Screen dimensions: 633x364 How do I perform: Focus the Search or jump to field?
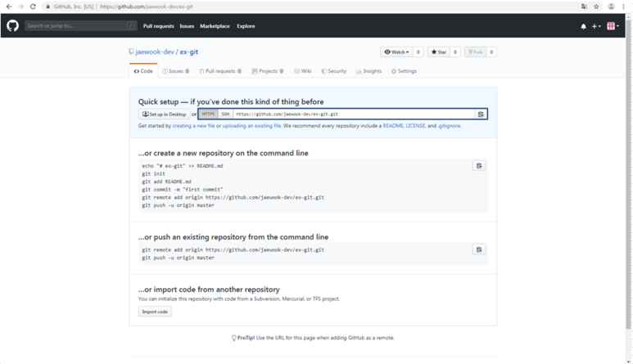[81, 26]
